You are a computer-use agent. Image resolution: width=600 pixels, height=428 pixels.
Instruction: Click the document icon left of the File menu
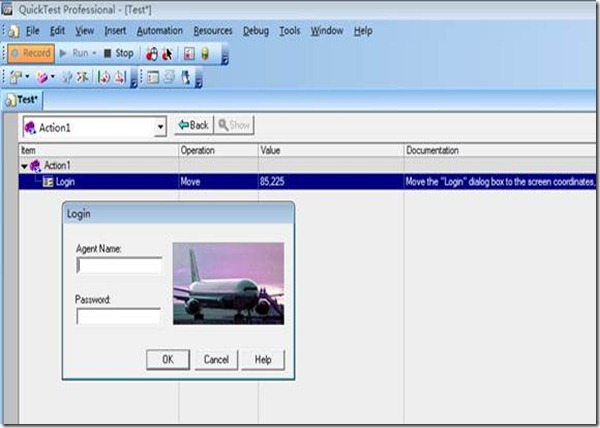13,31
